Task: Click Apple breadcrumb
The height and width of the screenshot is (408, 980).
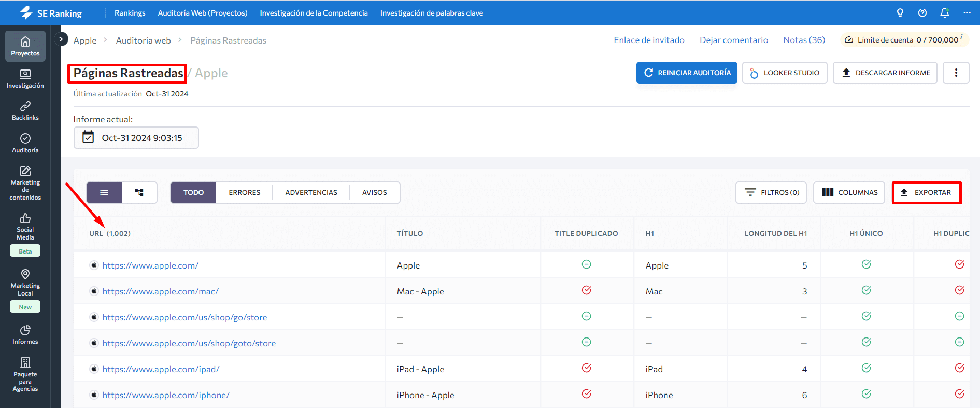Action: pos(85,40)
